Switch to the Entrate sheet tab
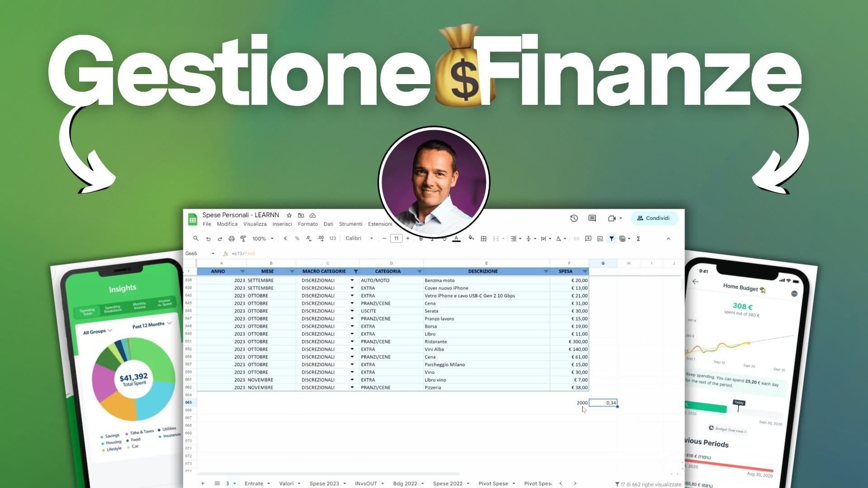This screenshot has height=488, width=868. [x=254, y=483]
